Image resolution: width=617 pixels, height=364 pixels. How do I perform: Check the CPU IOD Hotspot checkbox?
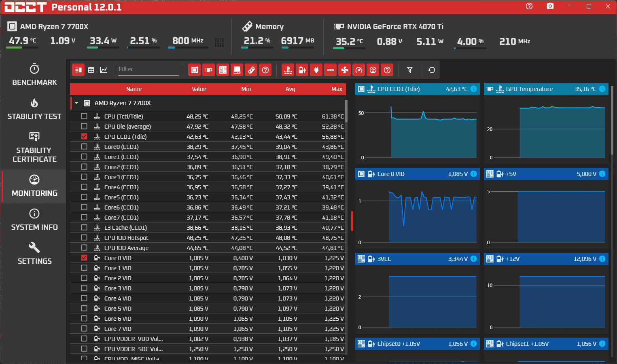[84, 237]
